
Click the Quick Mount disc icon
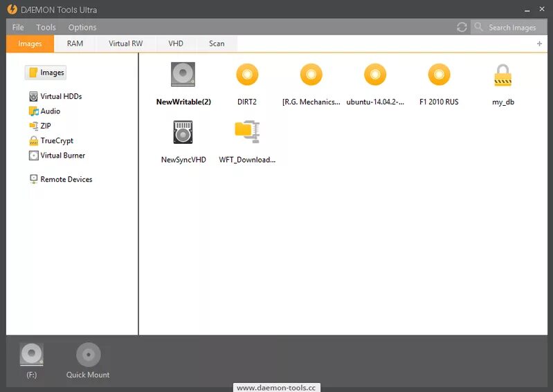(x=89, y=354)
